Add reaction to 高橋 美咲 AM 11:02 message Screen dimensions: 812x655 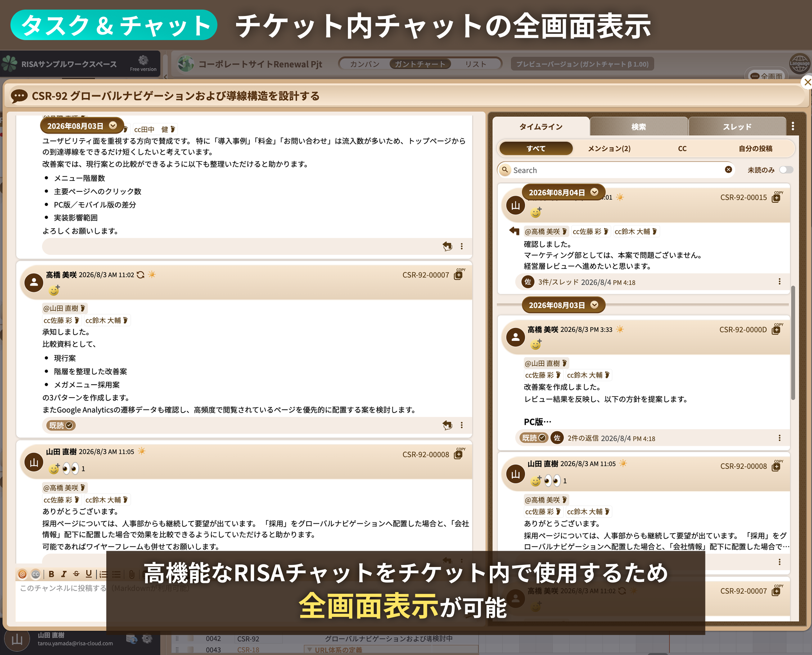[x=54, y=290]
